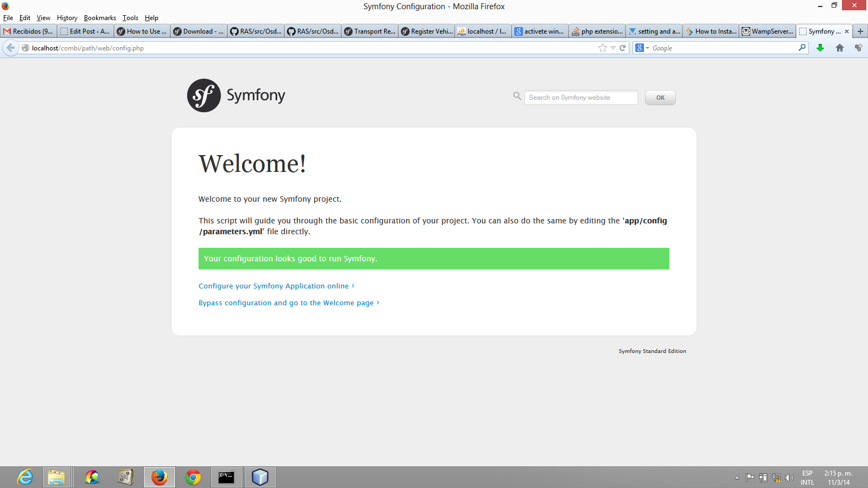Open the Action Center flag tray icon
Viewport: 868px width, 488px height.
coord(750,478)
